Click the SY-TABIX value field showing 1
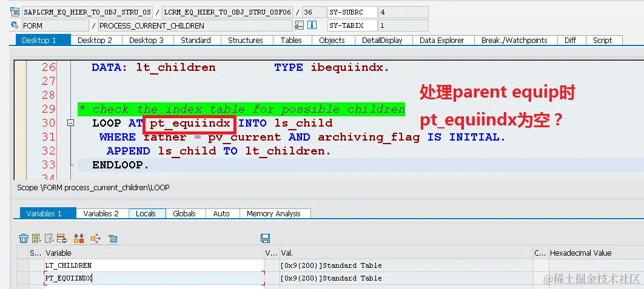 coord(403,25)
